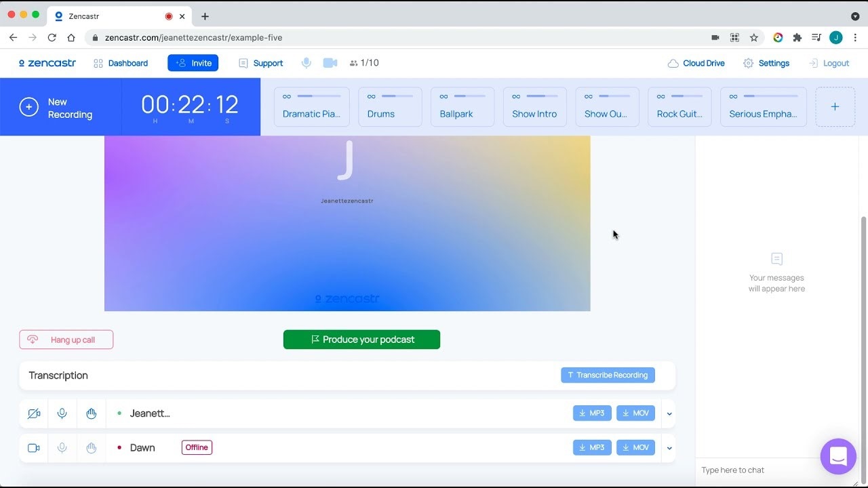The width and height of the screenshot is (868, 488).
Task: Click Hang up call button
Action: coord(66,340)
